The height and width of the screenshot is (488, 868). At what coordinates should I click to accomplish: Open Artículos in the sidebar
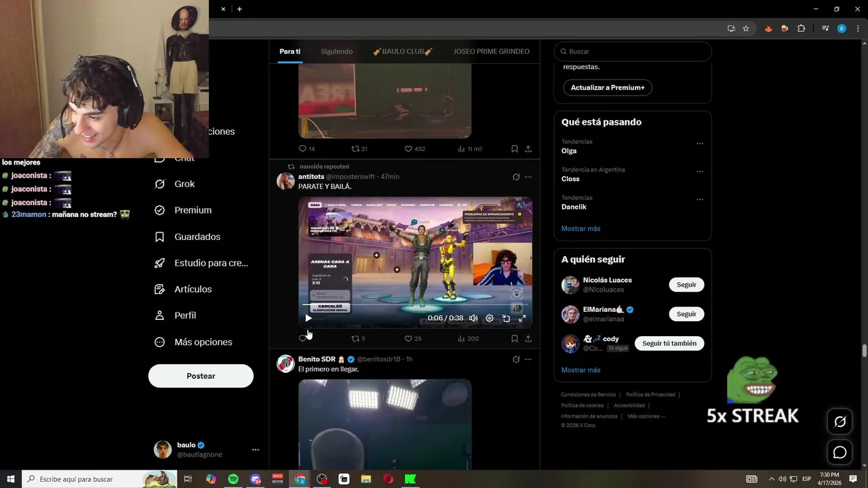(183, 289)
